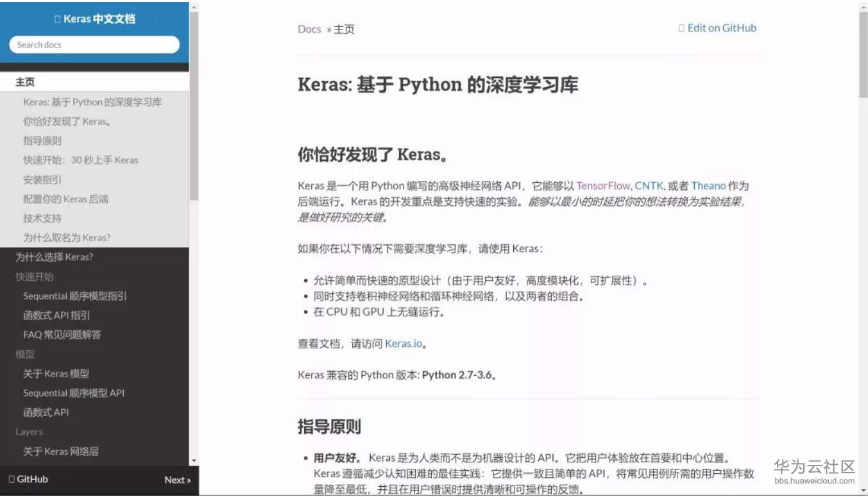The image size is (868, 497).
Task: Select 主页 in the sidebar
Action: tap(94, 82)
